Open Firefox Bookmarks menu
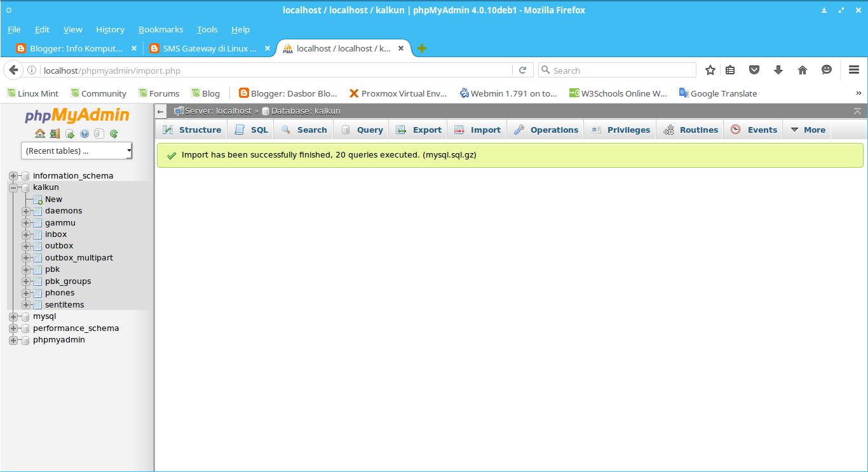The width and height of the screenshot is (868, 472). pyautogui.click(x=161, y=29)
